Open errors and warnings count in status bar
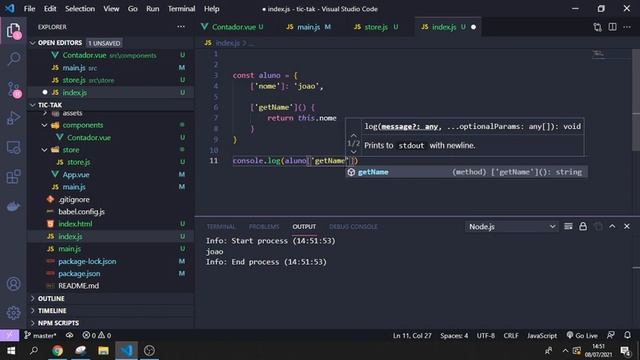This screenshot has width=640, height=360. point(97,336)
